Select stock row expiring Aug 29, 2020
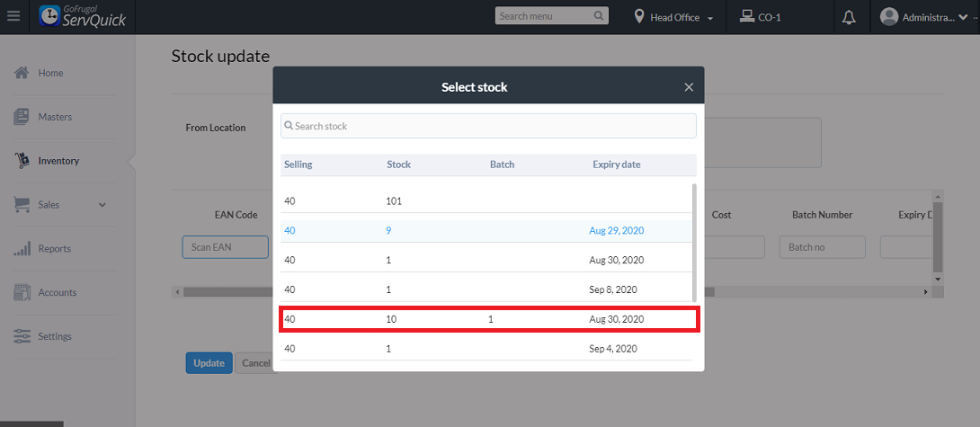This screenshot has height=427, width=980. click(x=488, y=231)
